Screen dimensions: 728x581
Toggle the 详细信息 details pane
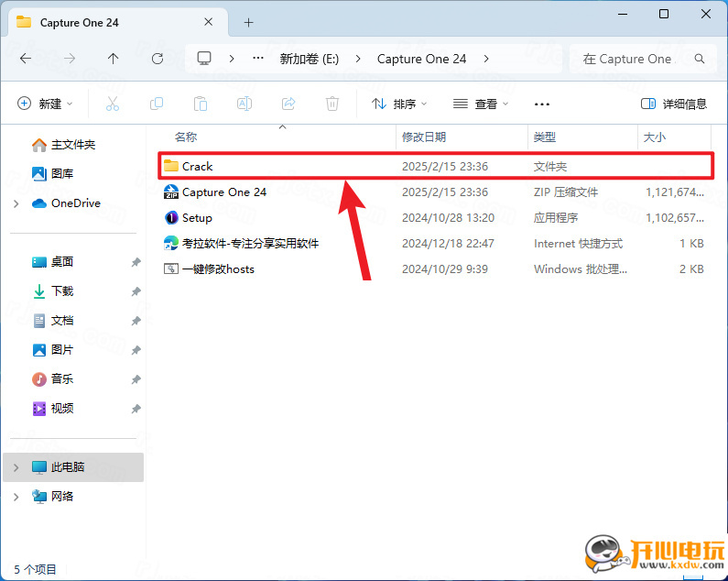tap(674, 104)
